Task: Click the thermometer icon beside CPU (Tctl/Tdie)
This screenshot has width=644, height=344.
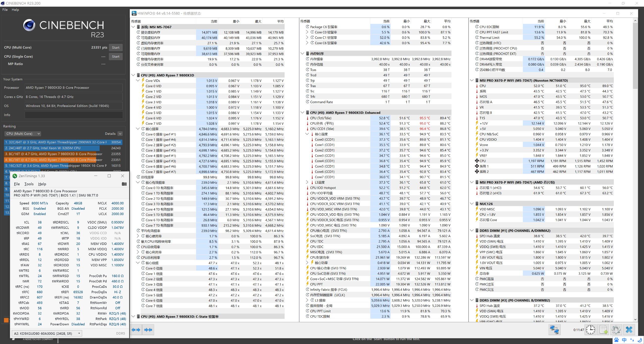Action: point(307,118)
